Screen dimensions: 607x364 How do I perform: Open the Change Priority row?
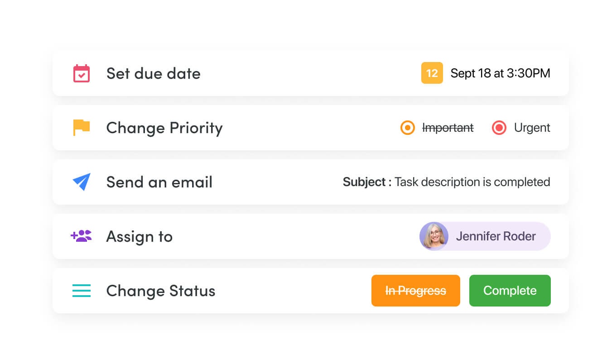[x=164, y=128]
